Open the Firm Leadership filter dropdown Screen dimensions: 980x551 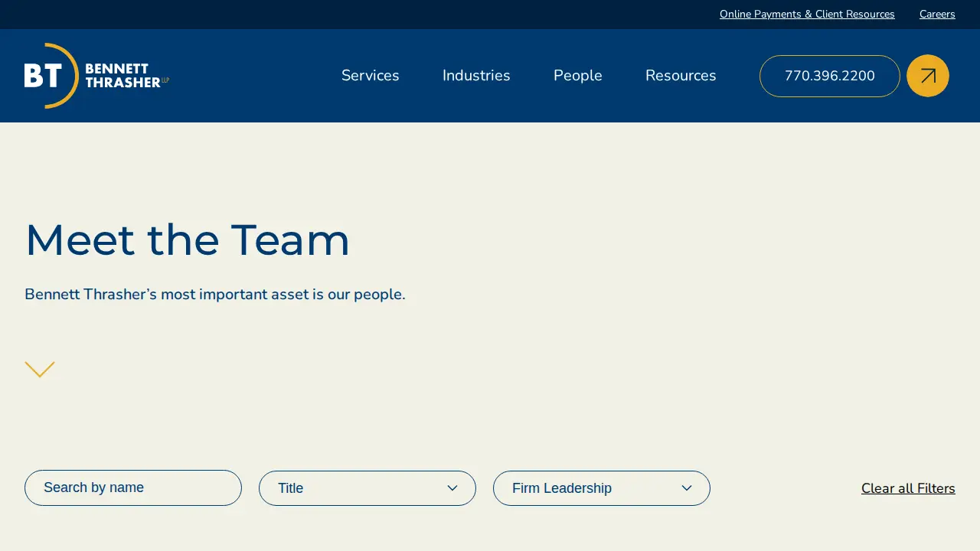pyautogui.click(x=602, y=488)
